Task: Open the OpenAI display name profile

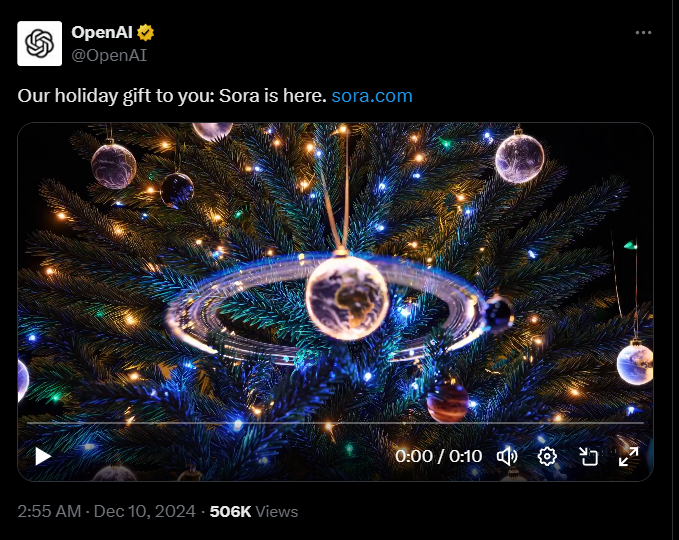Action: (102, 32)
